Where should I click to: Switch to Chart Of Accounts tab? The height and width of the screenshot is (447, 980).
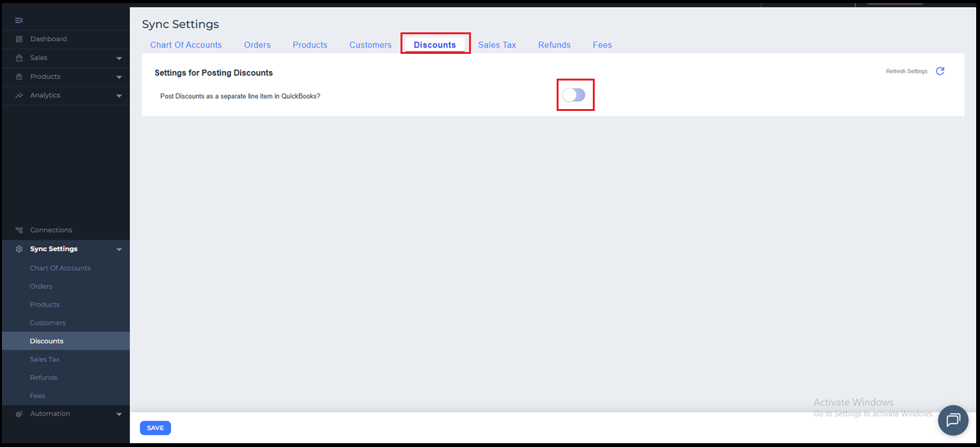[x=186, y=45]
